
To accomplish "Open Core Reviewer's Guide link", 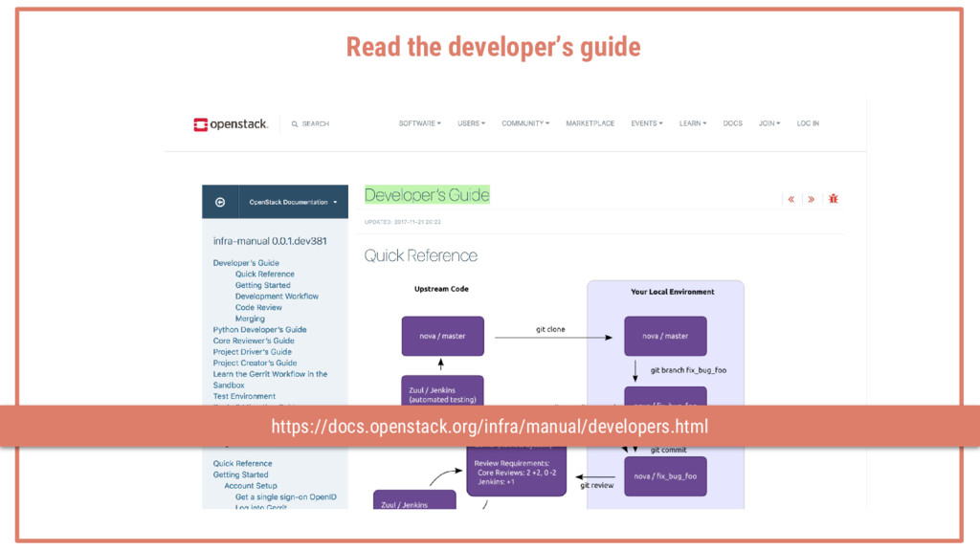I will click(253, 342).
